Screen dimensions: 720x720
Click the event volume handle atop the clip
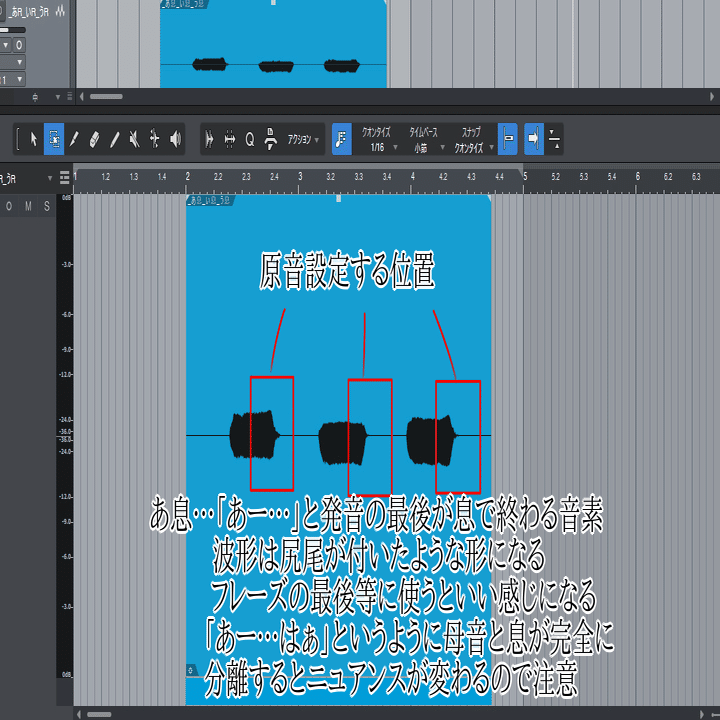tap(338, 198)
